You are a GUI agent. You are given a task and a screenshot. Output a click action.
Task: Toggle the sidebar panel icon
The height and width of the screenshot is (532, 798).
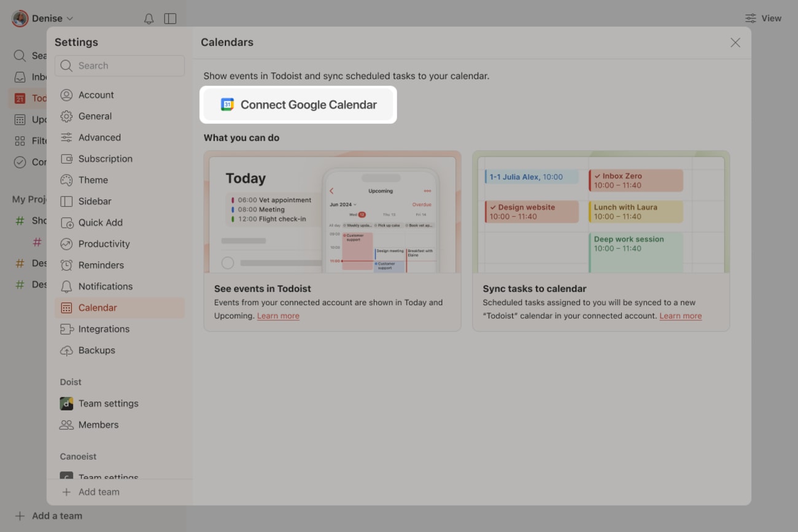[170, 18]
